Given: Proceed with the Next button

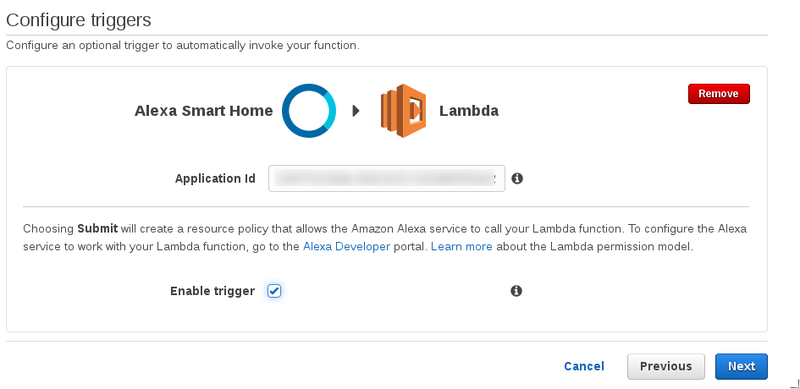Looking at the screenshot, I should [x=741, y=367].
